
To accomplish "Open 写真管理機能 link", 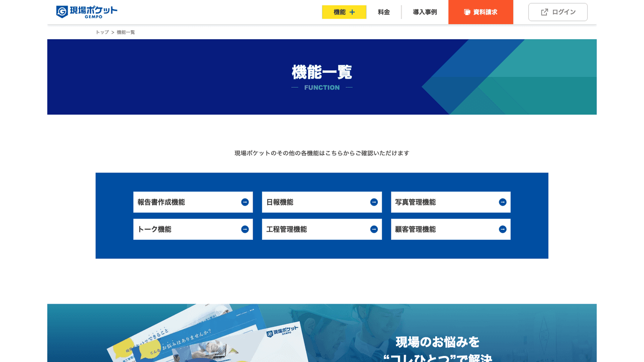I will click(x=451, y=202).
